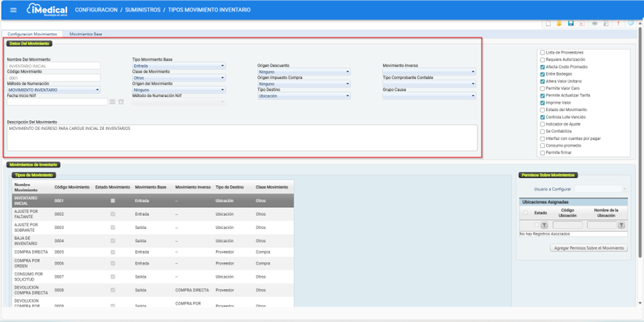Image resolution: width=644 pixels, height=322 pixels.
Task: Click the Descripción Del Movimiento text area
Action: (242, 138)
